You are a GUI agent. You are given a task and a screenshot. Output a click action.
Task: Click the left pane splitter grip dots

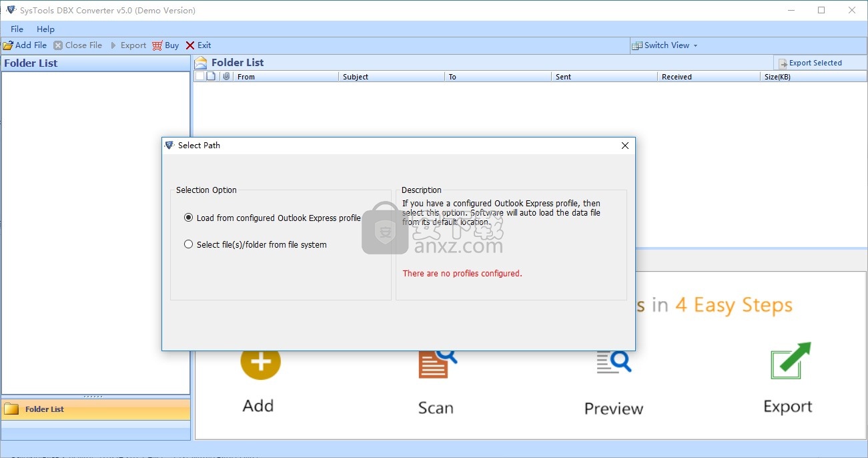click(93, 397)
